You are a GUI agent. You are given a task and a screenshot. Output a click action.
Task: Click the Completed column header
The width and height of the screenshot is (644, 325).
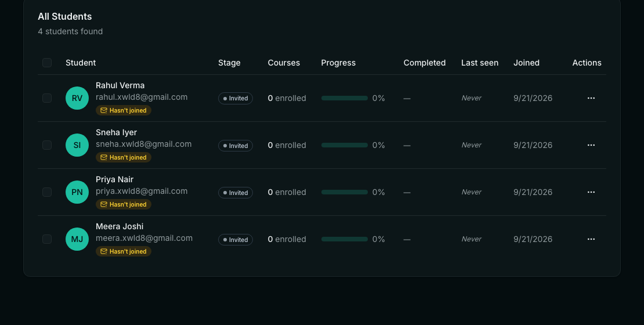[x=424, y=63]
